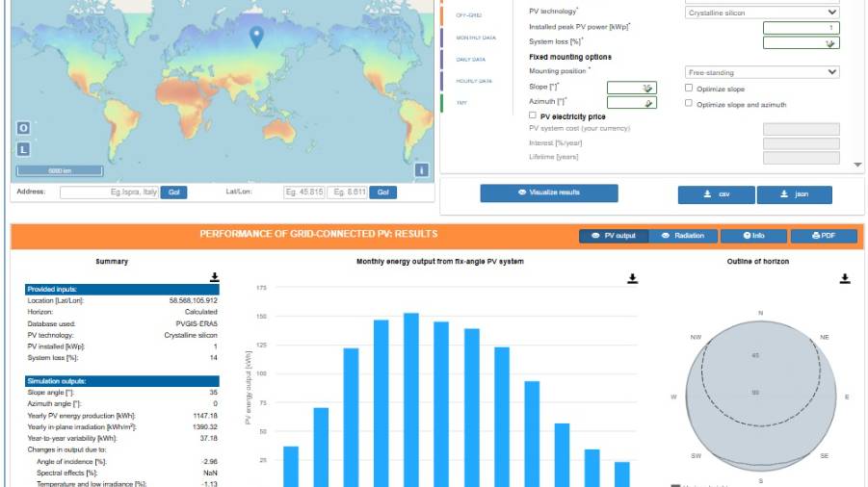
Task: Click the map scale bar
Action: pyautogui.click(x=60, y=170)
